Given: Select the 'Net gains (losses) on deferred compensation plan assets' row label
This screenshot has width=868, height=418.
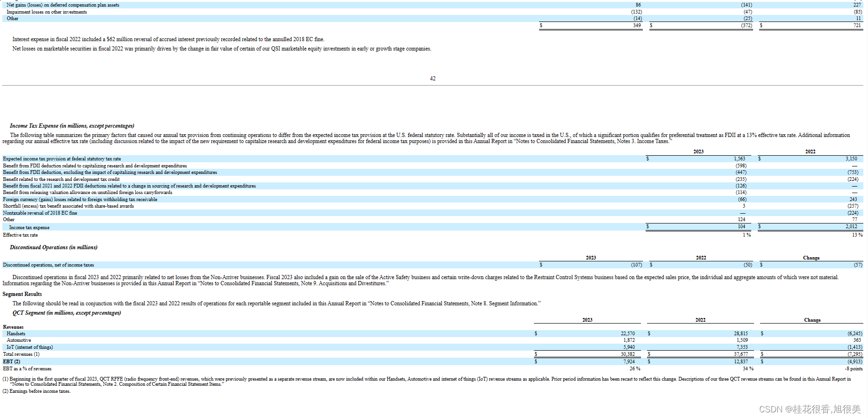Looking at the screenshot, I should [63, 5].
